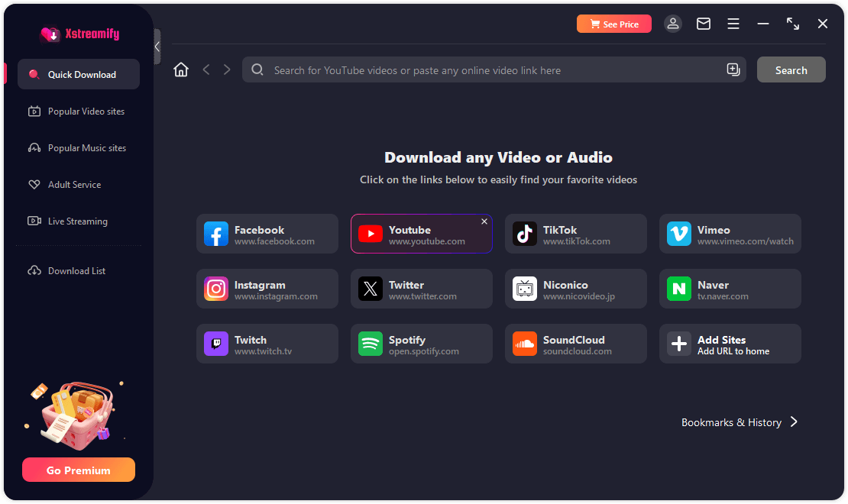Open the user account profile icon
Screen dimensions: 848x504
click(x=673, y=24)
